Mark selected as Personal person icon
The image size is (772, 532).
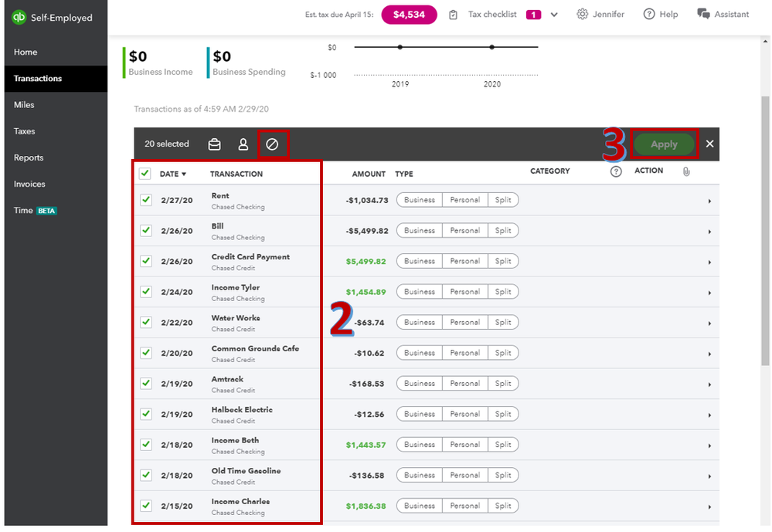tap(243, 144)
